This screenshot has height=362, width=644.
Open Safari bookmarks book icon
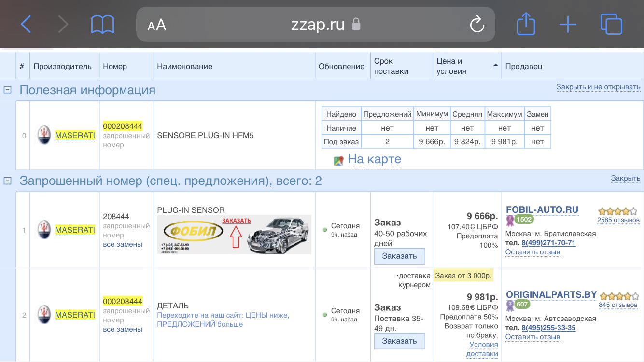coord(102,24)
